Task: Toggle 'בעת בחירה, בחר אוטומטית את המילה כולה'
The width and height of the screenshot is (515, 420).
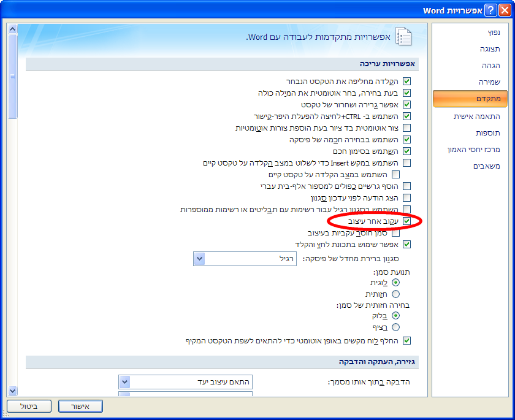Action: 406,93
